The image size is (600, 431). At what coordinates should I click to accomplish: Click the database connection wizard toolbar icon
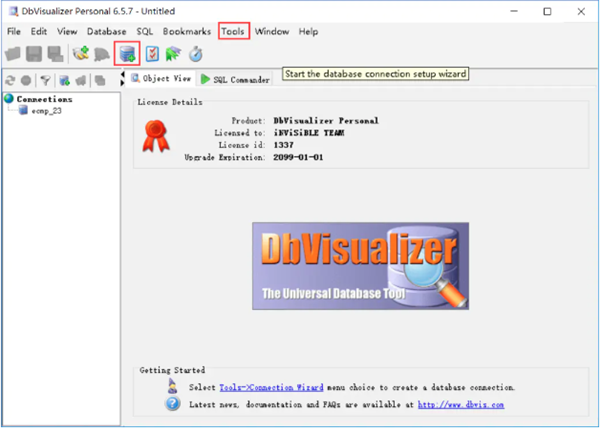tap(127, 54)
